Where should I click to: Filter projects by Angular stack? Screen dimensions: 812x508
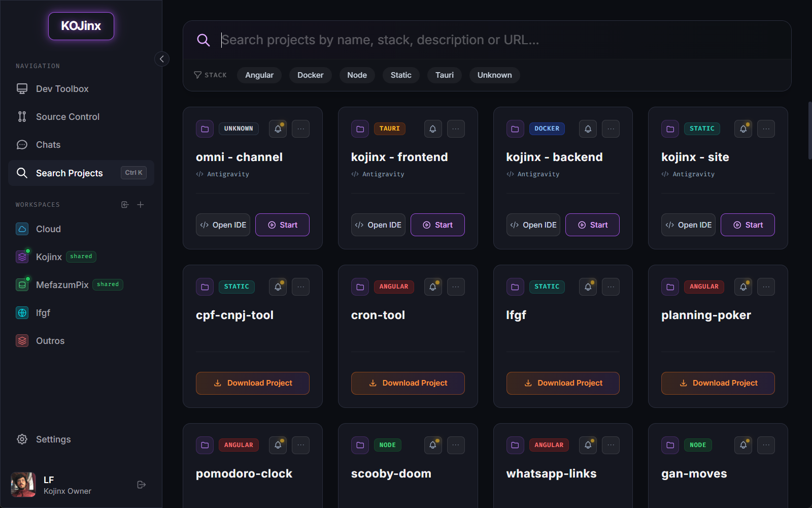(259, 75)
